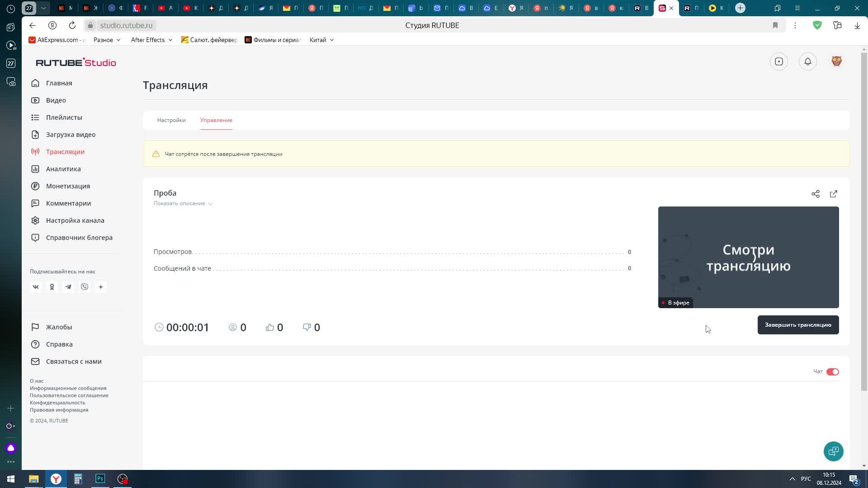
Task: Open the Telegram social link icon
Action: pyautogui.click(x=68, y=287)
